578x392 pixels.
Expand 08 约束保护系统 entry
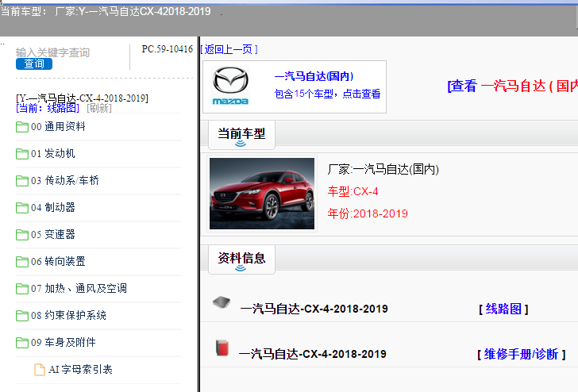pyautogui.click(x=68, y=315)
